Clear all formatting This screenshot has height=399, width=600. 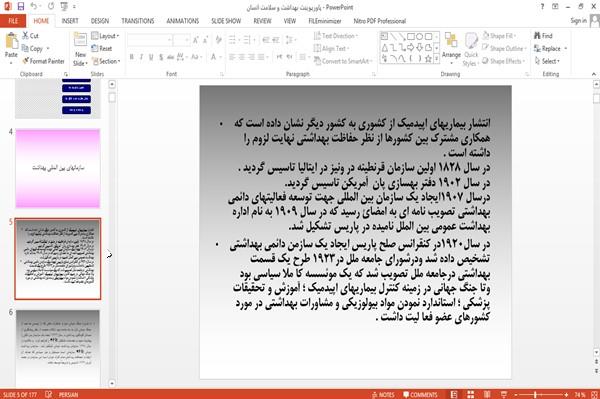coord(218,40)
